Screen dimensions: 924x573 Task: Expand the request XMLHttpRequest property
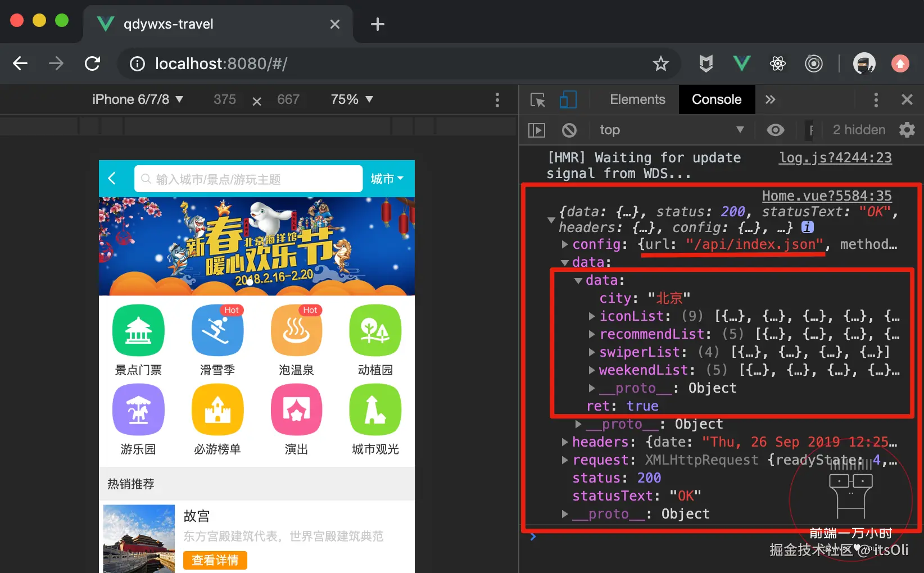coord(565,460)
